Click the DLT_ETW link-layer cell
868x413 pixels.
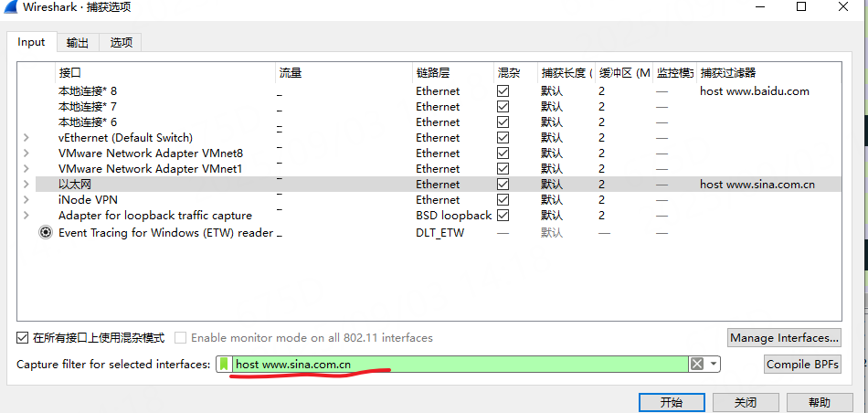coord(440,232)
